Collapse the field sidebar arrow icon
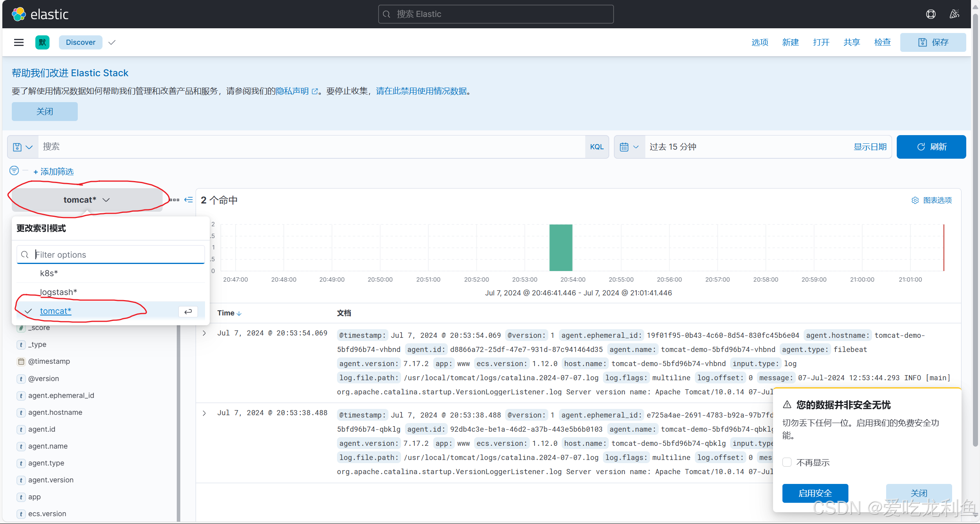This screenshot has height=524, width=980. click(189, 200)
